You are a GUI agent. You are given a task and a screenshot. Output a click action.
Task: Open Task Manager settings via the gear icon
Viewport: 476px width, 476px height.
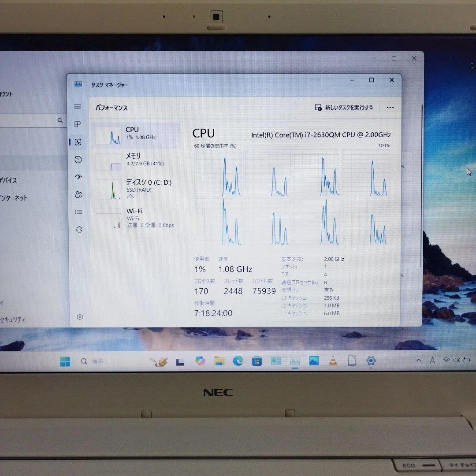79,317
